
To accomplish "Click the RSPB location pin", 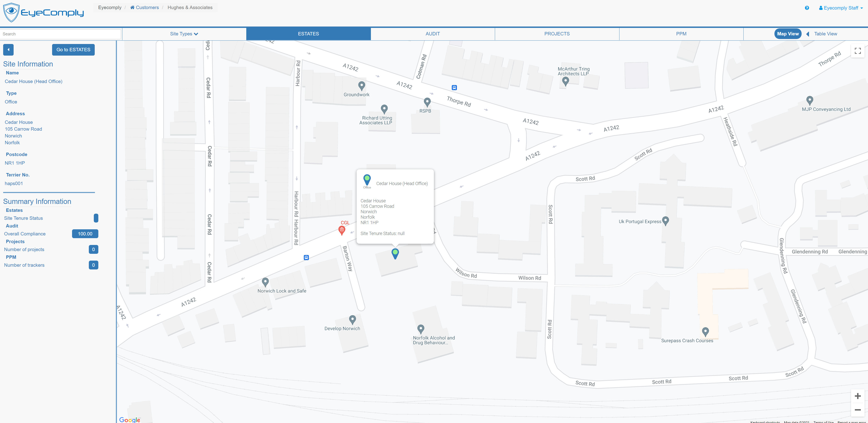I will click(x=427, y=102).
